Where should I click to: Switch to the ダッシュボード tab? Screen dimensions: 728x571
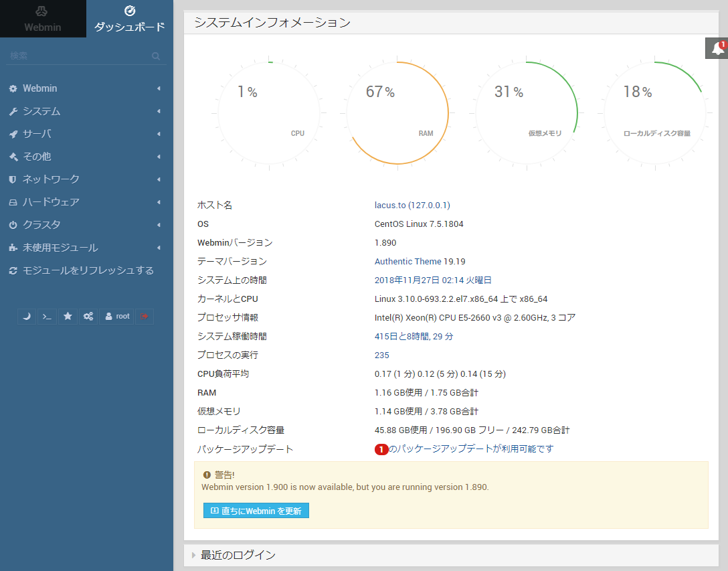130,19
